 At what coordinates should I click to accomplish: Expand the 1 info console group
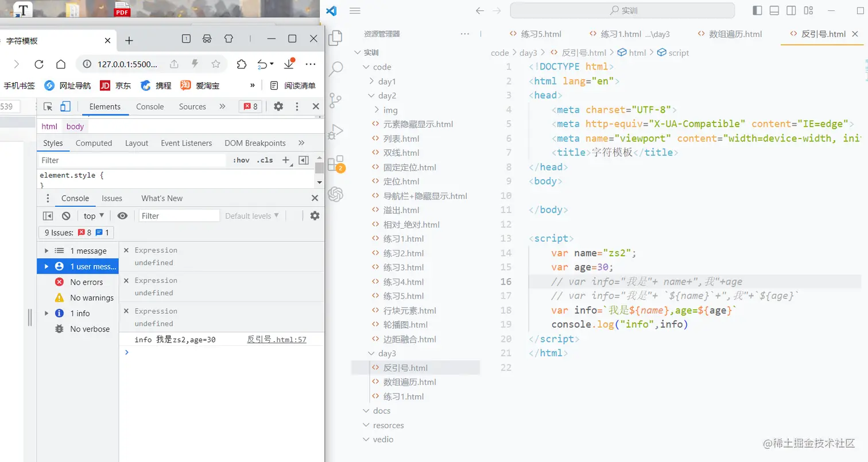(46, 313)
